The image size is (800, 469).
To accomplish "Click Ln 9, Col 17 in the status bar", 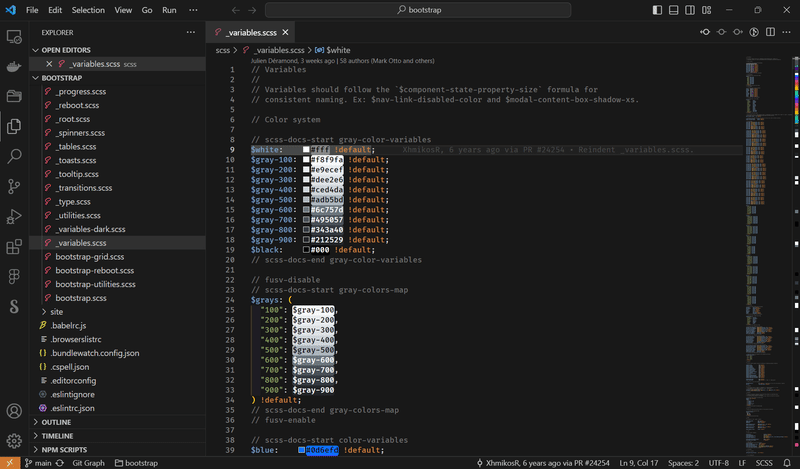I will (638, 463).
